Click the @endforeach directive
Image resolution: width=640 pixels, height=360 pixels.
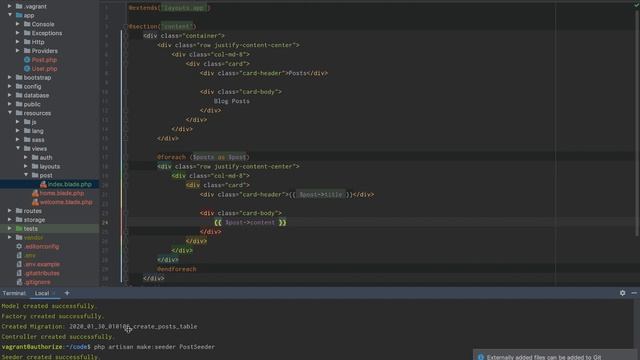tap(177, 269)
